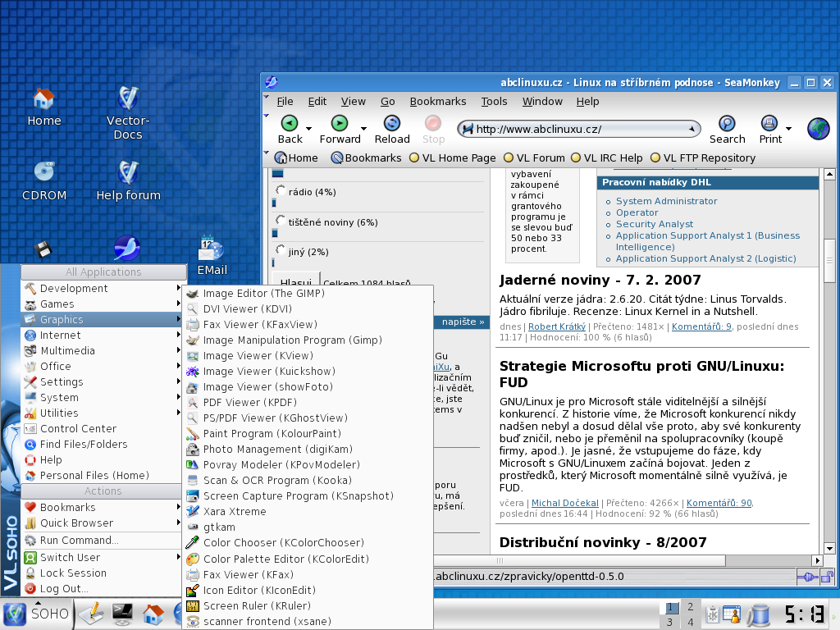Expand the Office submenu
This screenshot has height=630, width=840.
(x=103, y=366)
